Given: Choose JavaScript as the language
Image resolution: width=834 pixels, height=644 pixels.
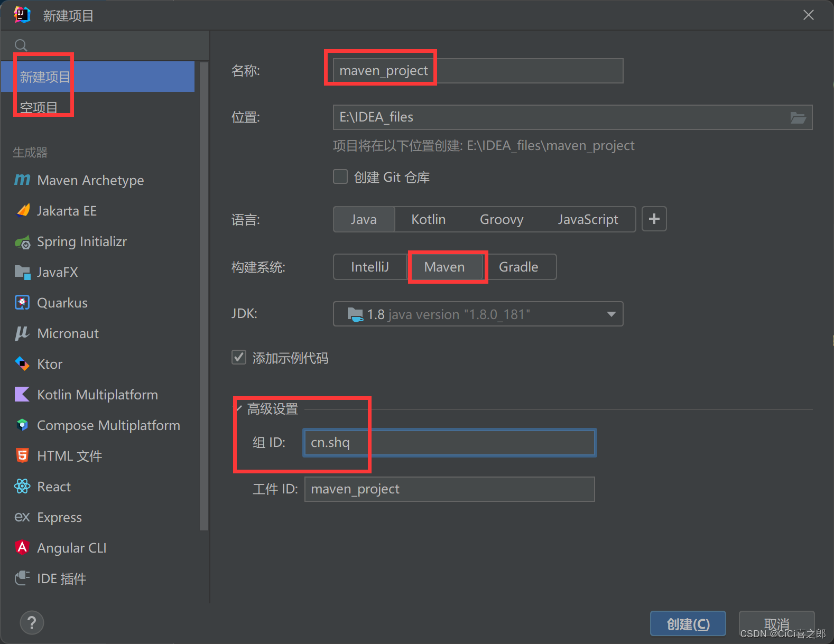Looking at the screenshot, I should (588, 219).
